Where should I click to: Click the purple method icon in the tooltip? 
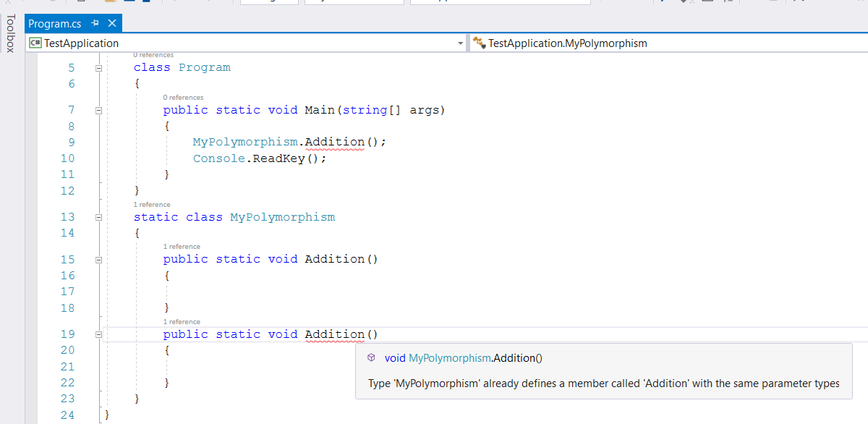(x=371, y=357)
